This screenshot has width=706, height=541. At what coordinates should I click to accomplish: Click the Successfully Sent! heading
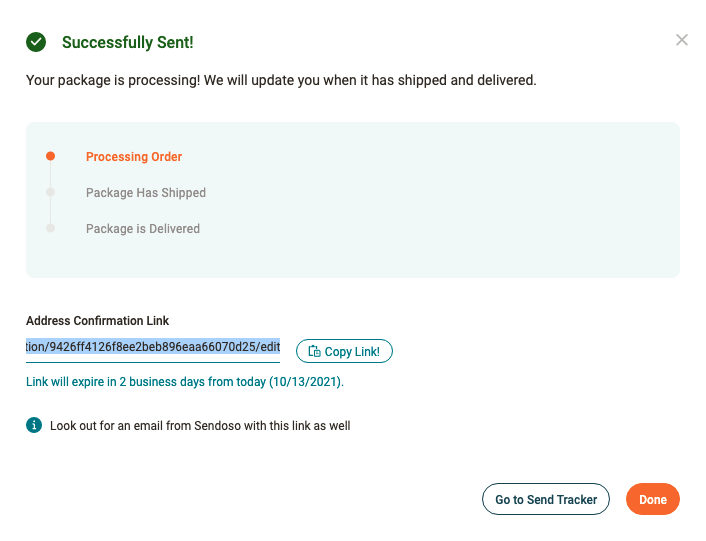pos(128,42)
